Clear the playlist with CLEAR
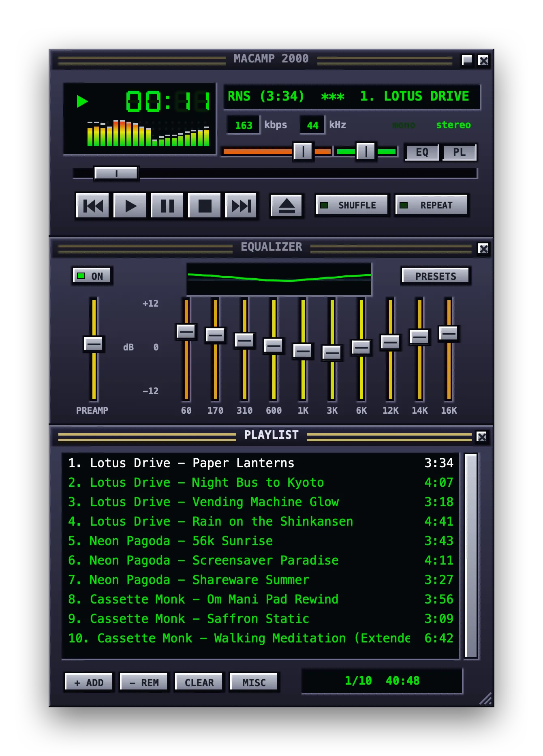The image size is (543, 756). [199, 682]
